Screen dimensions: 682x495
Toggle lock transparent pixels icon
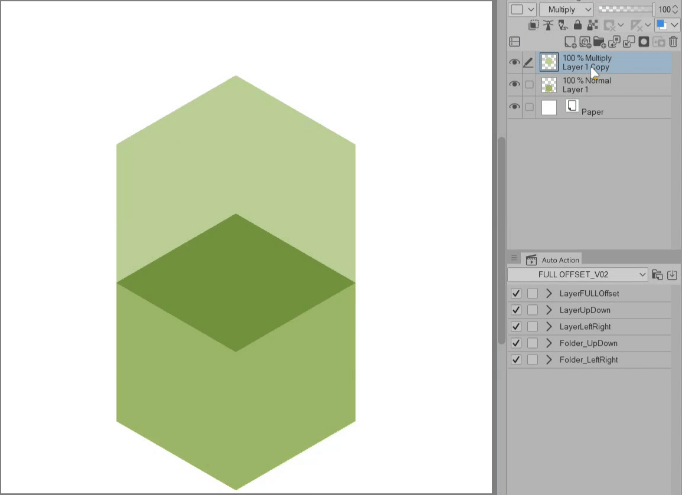coord(592,25)
